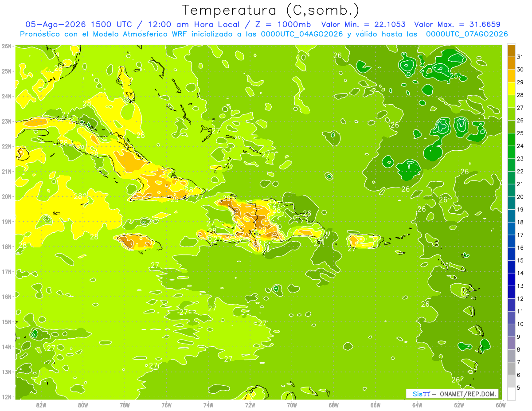532x411 pixels.
Task: Pick the blue color band between 15 and 16
Action: pos(511,254)
